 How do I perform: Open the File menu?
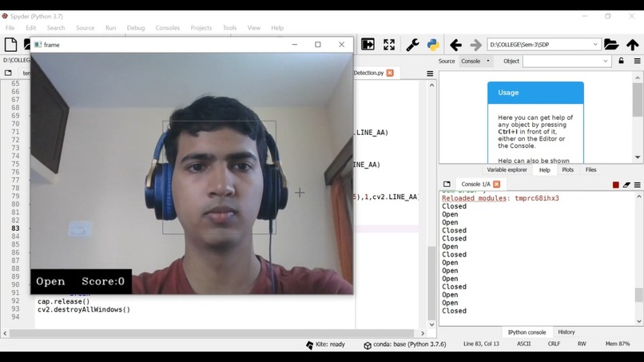click(x=10, y=28)
